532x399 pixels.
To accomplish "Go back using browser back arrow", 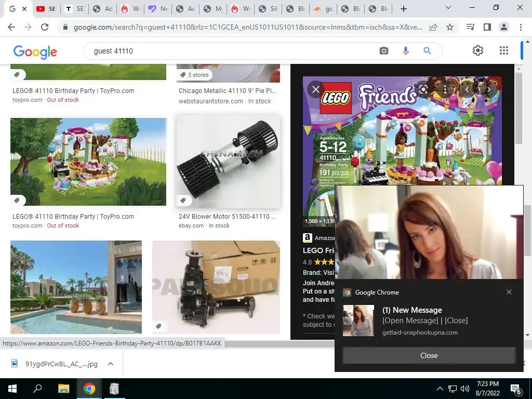I will [x=11, y=27].
